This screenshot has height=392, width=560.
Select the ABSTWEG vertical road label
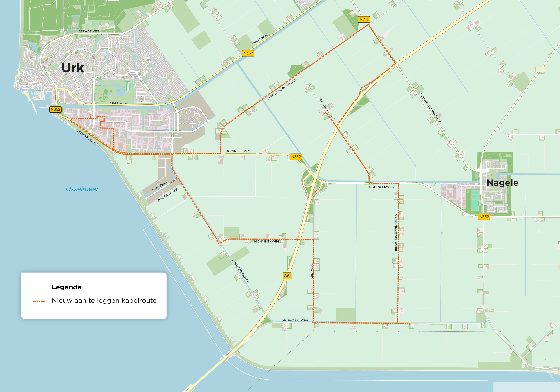click(312, 271)
